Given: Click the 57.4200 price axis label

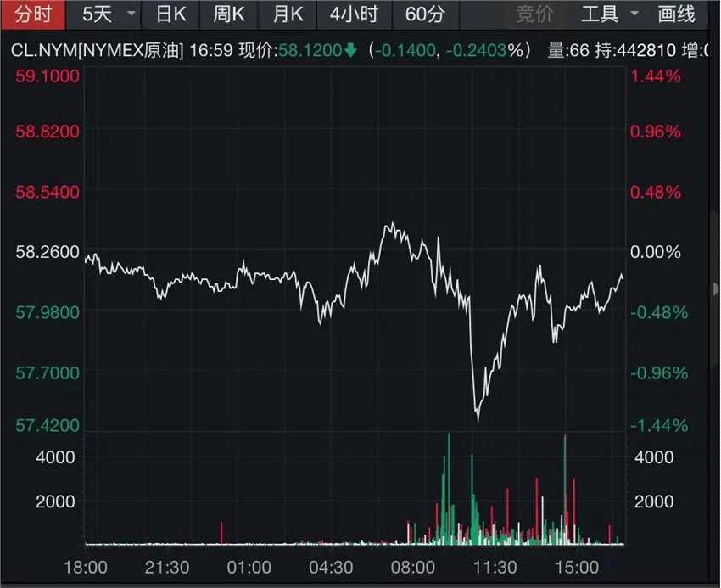Looking at the screenshot, I should [48, 425].
